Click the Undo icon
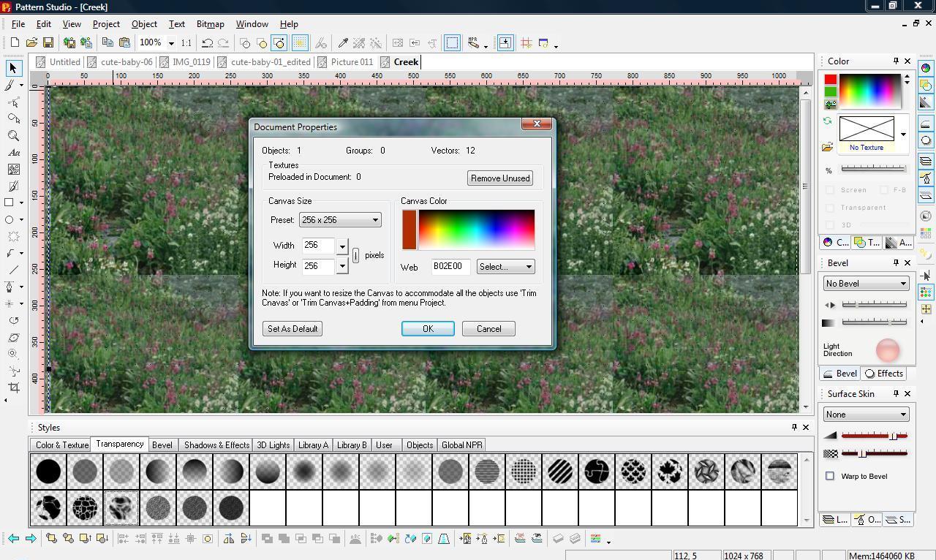 pyautogui.click(x=207, y=42)
